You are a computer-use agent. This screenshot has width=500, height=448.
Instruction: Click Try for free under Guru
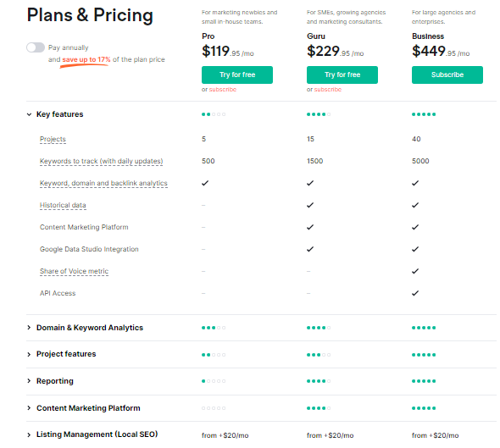coord(342,75)
